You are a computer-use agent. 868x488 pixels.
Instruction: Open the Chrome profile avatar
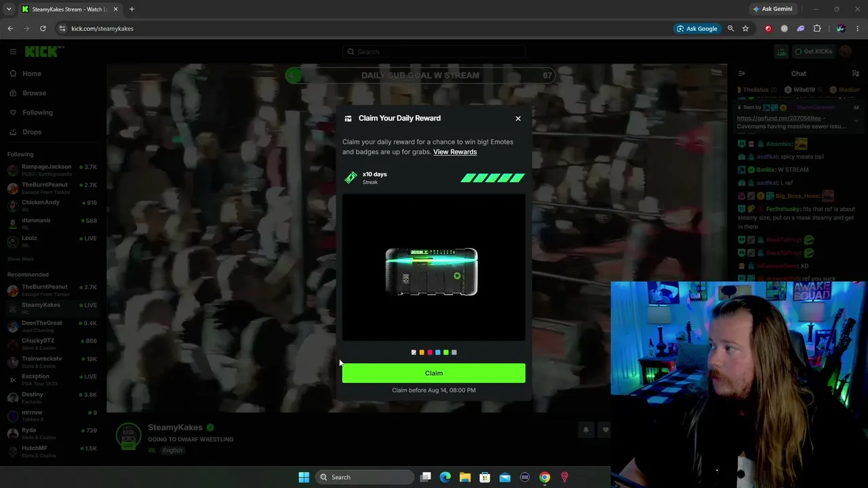click(841, 28)
